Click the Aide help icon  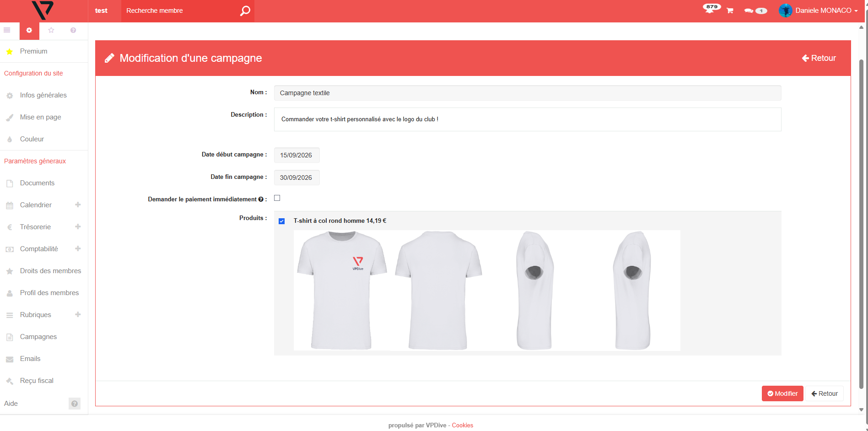[74, 404]
